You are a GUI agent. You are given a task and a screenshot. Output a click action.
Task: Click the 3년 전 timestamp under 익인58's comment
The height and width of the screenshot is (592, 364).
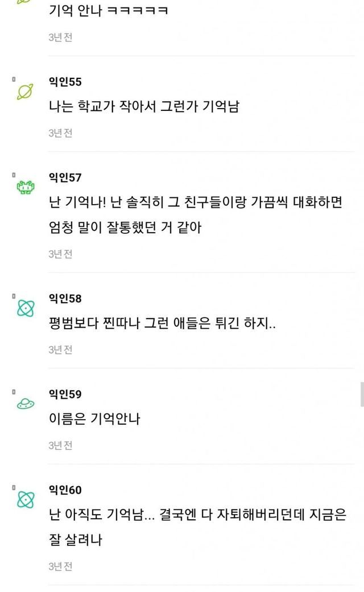click(60, 350)
